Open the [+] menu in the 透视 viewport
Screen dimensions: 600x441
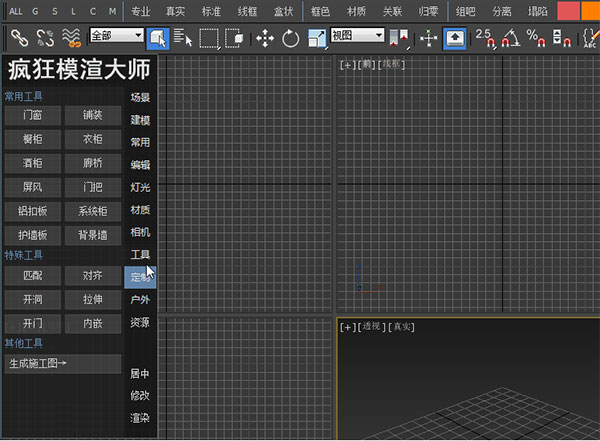pos(347,327)
